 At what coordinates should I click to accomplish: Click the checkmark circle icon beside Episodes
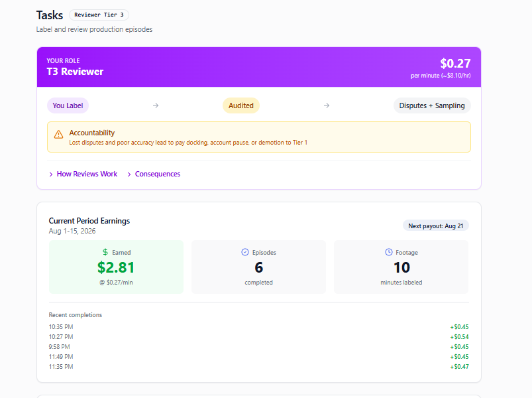[245, 252]
